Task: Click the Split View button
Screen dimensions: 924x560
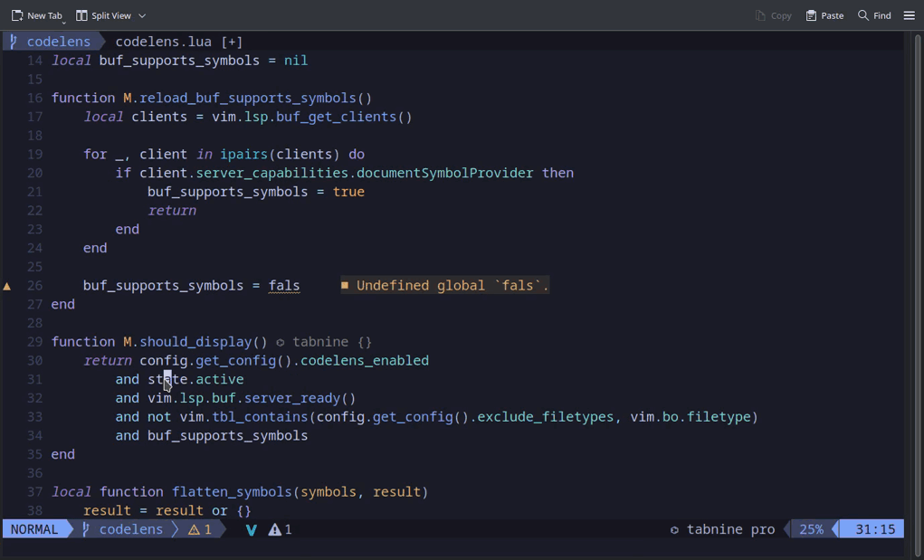Action: coord(104,15)
